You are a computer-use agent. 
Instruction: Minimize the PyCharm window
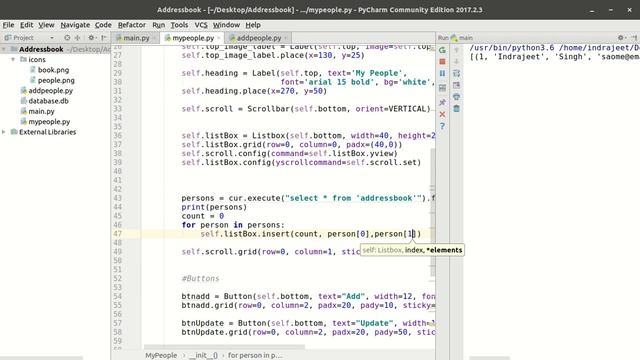pos(592,10)
